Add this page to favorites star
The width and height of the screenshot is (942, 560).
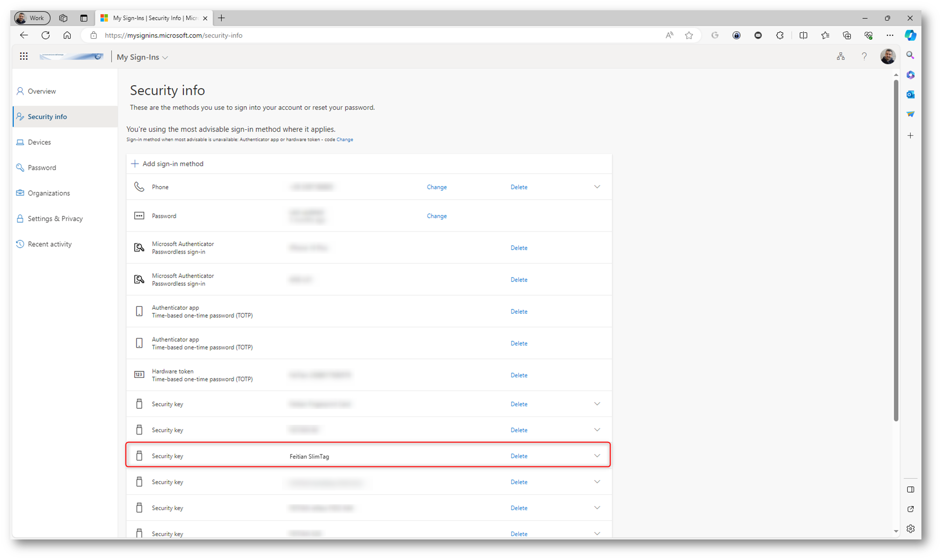(x=689, y=35)
